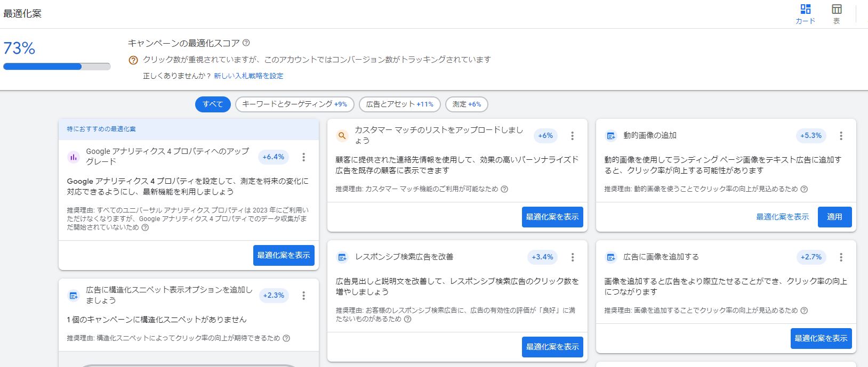Screen dimensions: 868x367
Task: Open three-dot menu on カスタマー マッチ card
Action: click(572, 136)
